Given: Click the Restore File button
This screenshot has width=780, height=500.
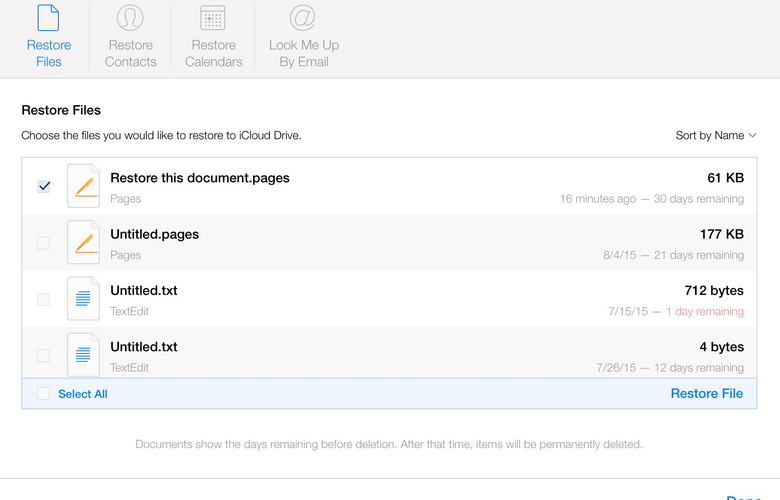Looking at the screenshot, I should point(706,394).
